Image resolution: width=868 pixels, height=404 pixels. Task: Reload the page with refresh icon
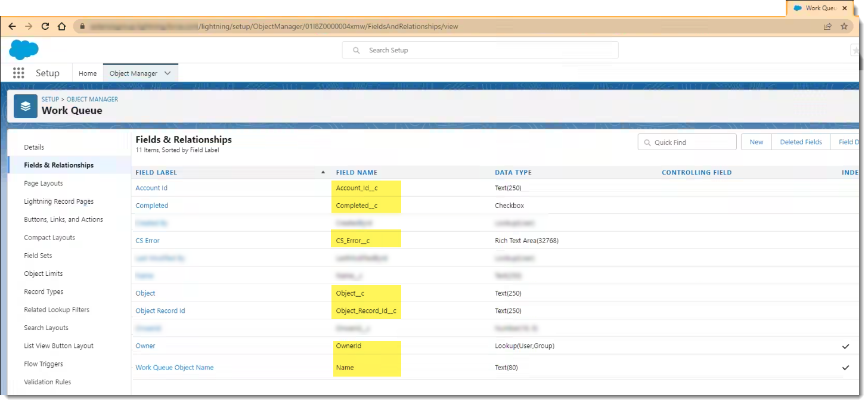pos(45,26)
